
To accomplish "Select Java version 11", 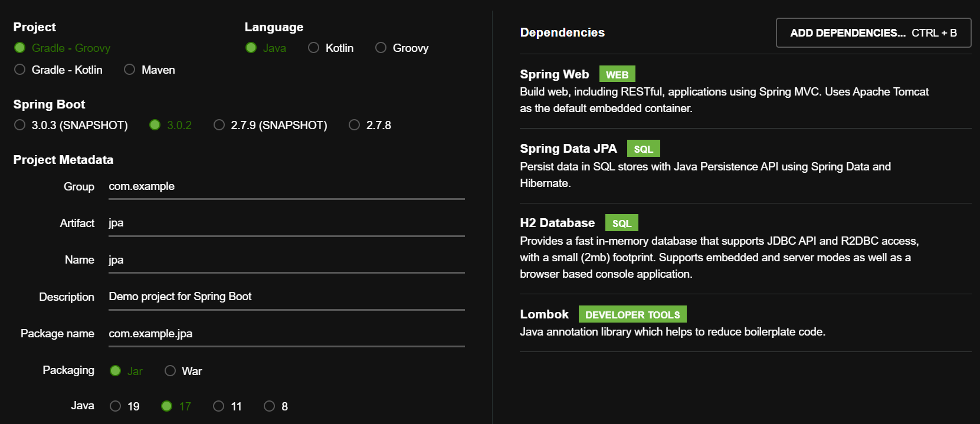I will point(227,406).
